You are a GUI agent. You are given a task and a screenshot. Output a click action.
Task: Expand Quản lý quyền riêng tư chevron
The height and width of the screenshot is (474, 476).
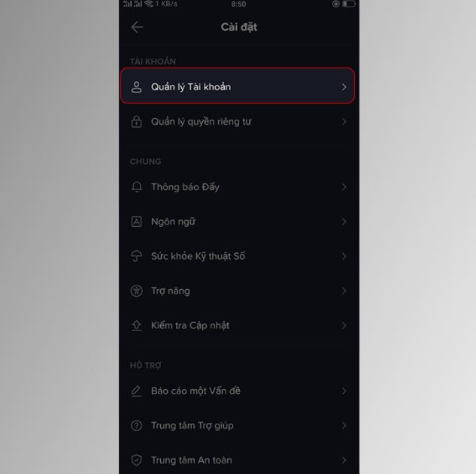(344, 122)
